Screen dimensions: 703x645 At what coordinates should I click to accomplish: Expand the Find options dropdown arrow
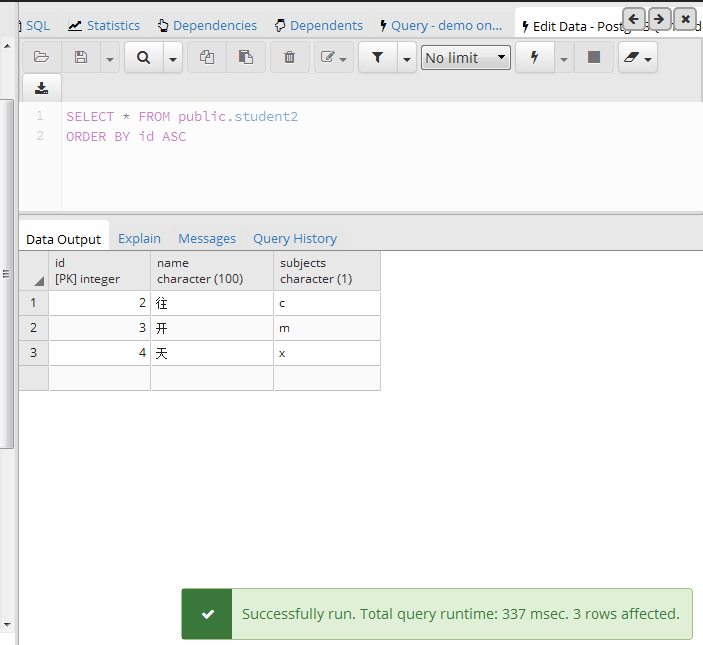click(173, 57)
